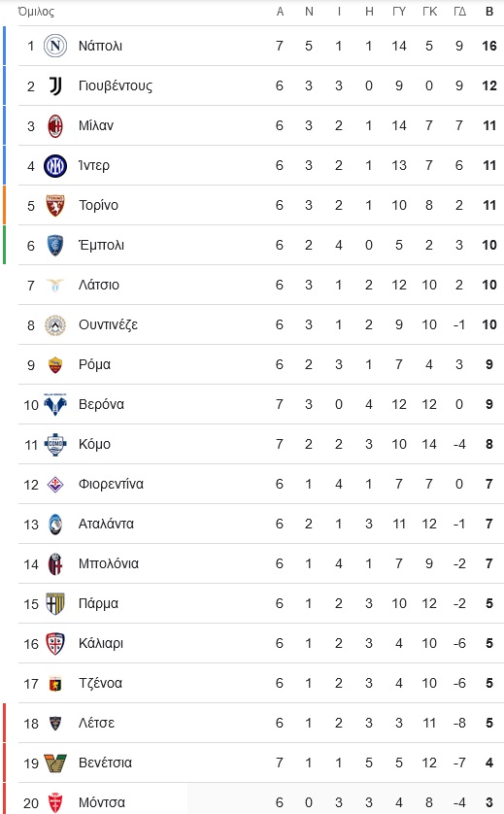Open the Λάτσιο team link
This screenshot has width=504, height=814.
(x=99, y=285)
